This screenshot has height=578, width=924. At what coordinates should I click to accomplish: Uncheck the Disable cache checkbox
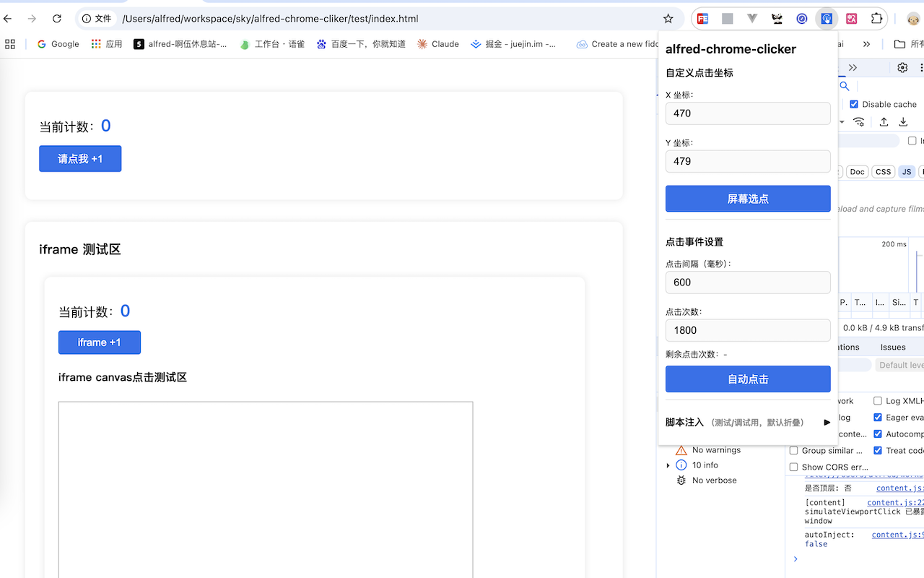pyautogui.click(x=854, y=104)
